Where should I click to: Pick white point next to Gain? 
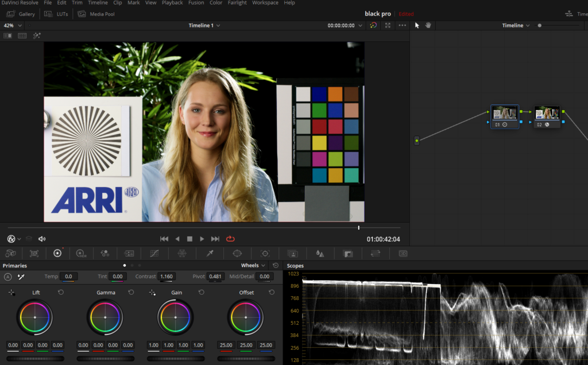[152, 292]
